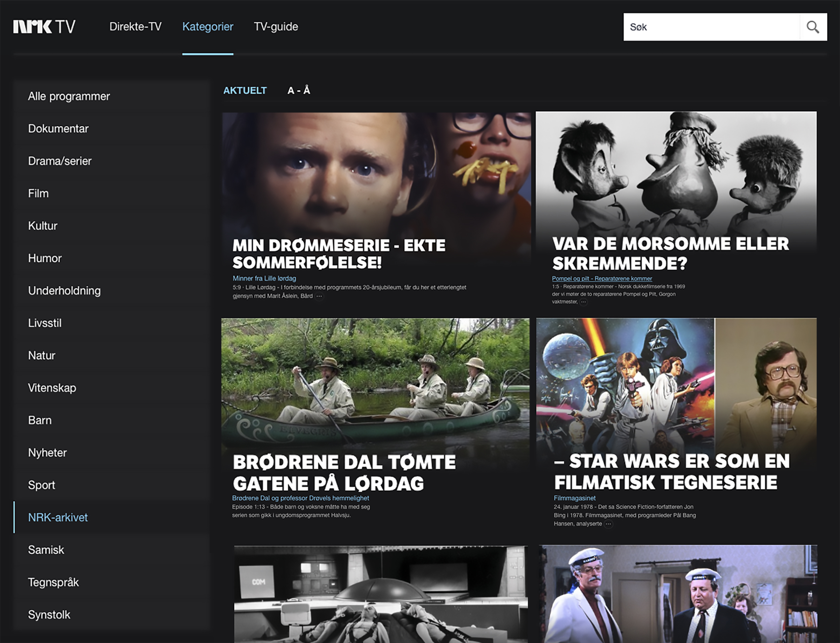The height and width of the screenshot is (643, 840).
Task: Select the Drama/serier category
Action: tap(112, 161)
